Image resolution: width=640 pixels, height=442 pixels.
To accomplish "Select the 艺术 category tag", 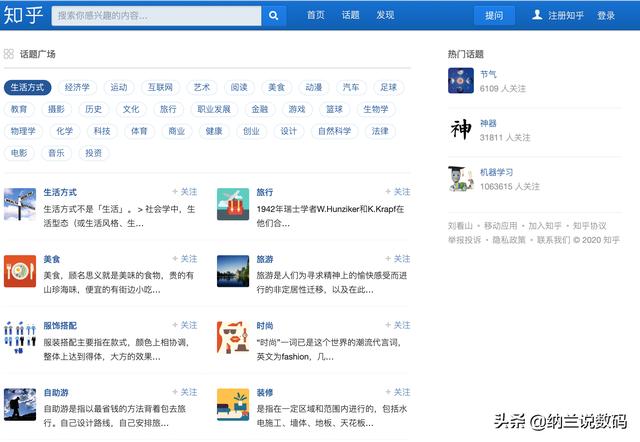I will pyautogui.click(x=202, y=87).
